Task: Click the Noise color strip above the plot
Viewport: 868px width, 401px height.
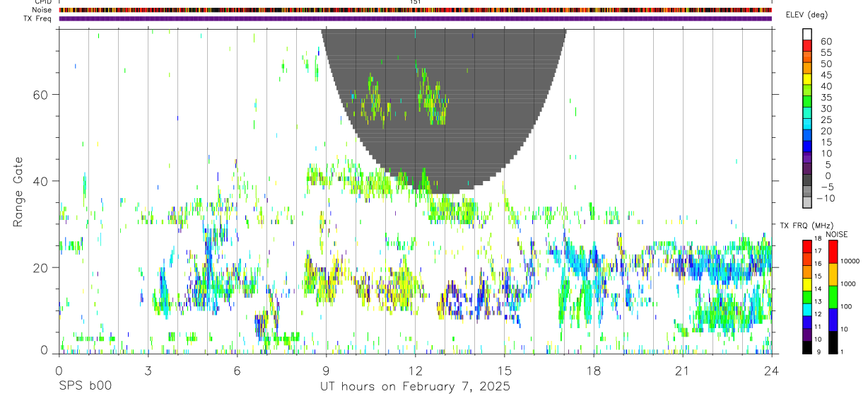Action: (x=415, y=10)
